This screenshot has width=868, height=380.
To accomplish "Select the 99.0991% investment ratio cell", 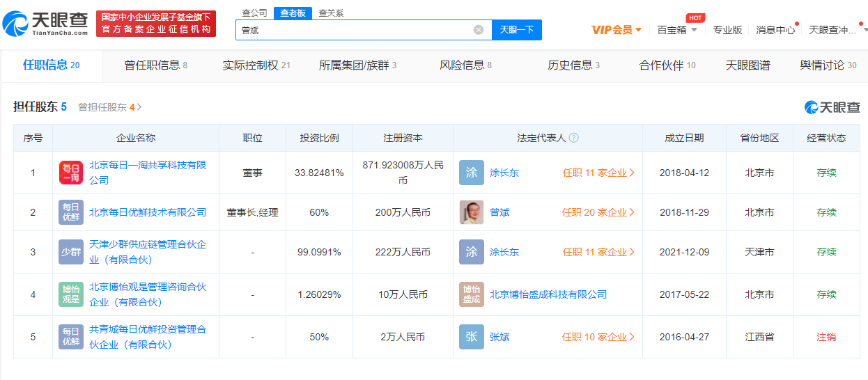I will [x=319, y=252].
